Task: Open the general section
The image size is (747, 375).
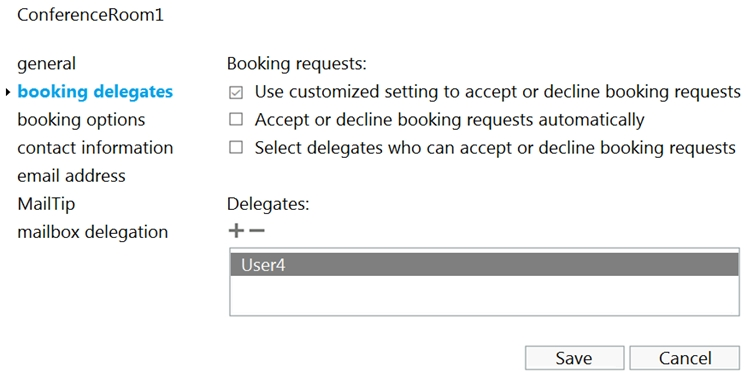Action: click(46, 64)
